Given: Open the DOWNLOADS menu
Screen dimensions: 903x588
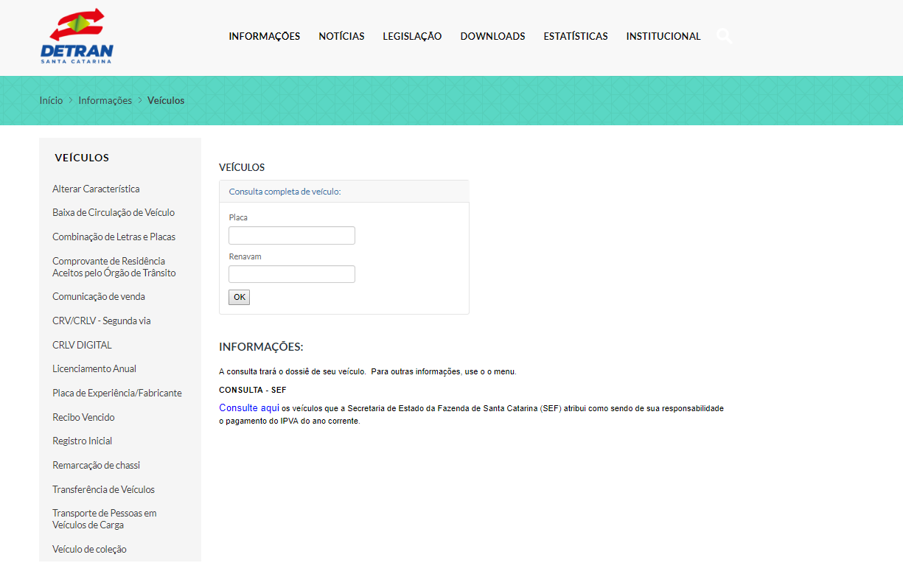Looking at the screenshot, I should coord(492,35).
